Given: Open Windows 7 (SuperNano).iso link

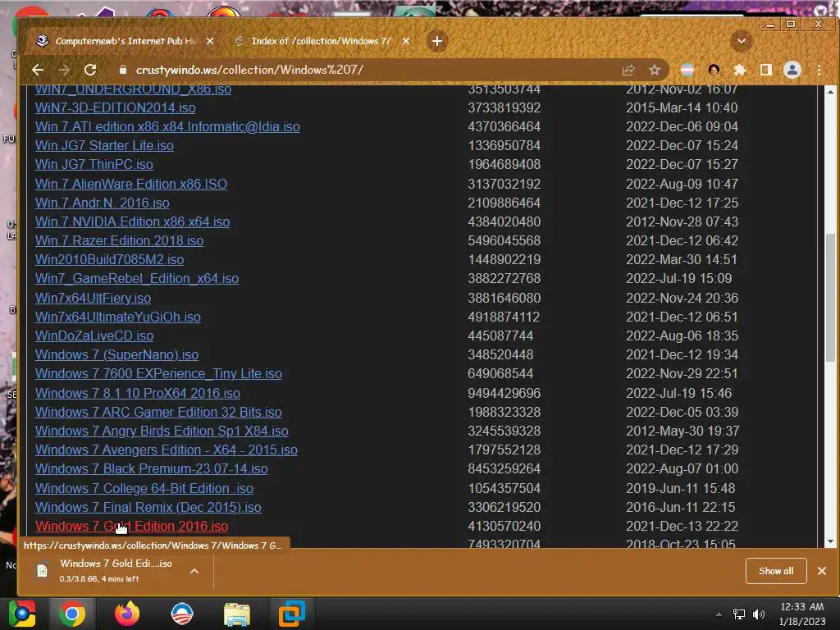Looking at the screenshot, I should click(116, 355).
